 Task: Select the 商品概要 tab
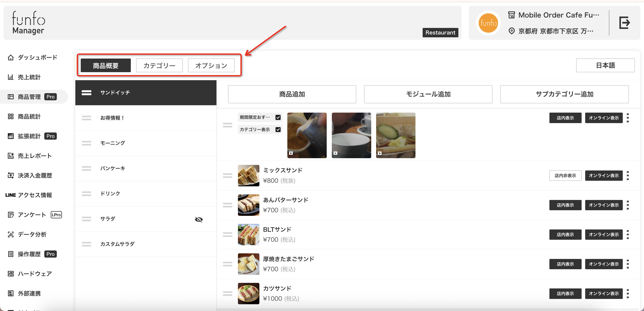click(x=106, y=65)
